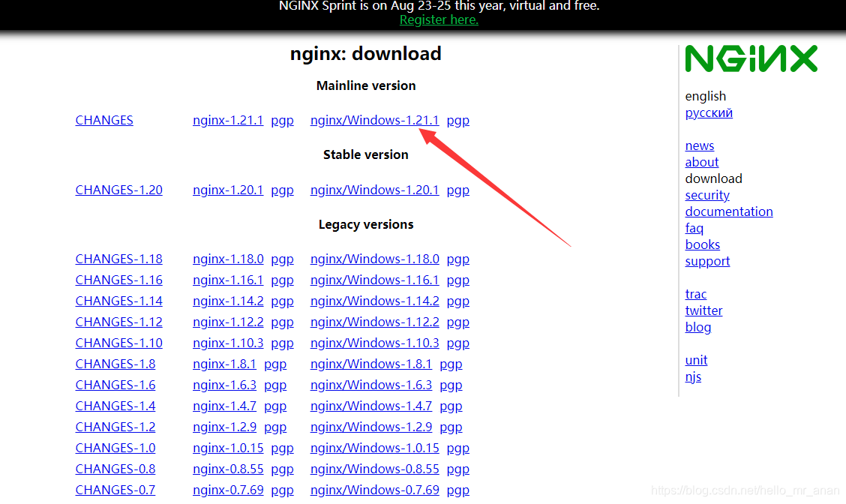The height and width of the screenshot is (504, 846).
Task: Open CHANGES-1.4 link
Action: pos(115,406)
